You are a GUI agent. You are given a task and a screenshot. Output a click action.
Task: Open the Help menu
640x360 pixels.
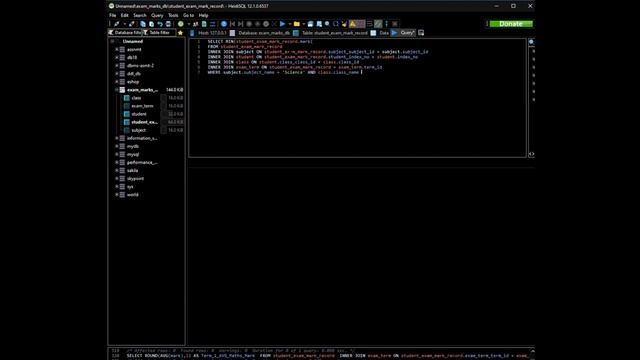tap(203, 15)
